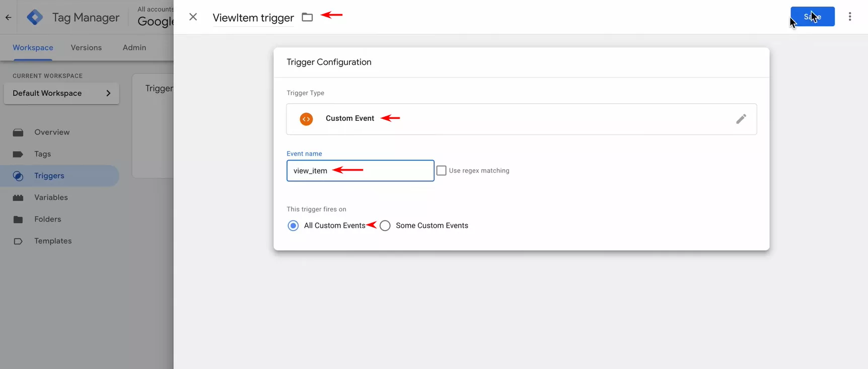868x369 pixels.
Task: Click the back arrow beside Tag Manager
Action: [x=8, y=17]
